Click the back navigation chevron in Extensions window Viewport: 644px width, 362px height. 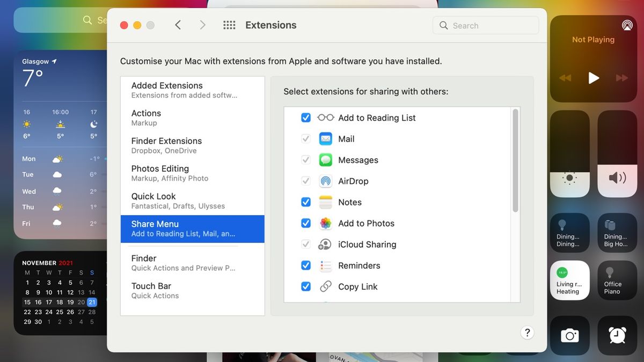point(178,25)
